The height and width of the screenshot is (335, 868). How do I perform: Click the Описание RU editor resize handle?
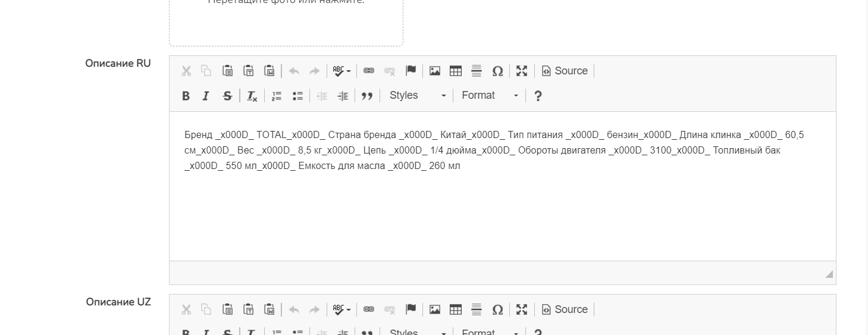[829, 274]
